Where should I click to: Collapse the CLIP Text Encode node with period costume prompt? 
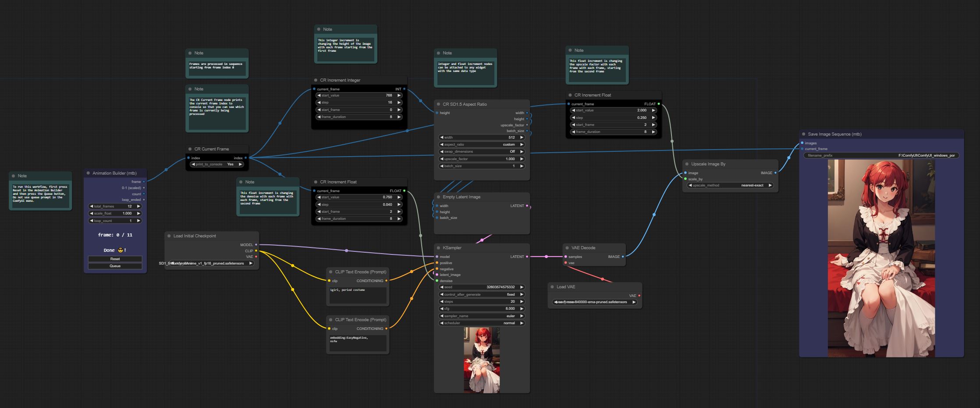[x=331, y=272]
